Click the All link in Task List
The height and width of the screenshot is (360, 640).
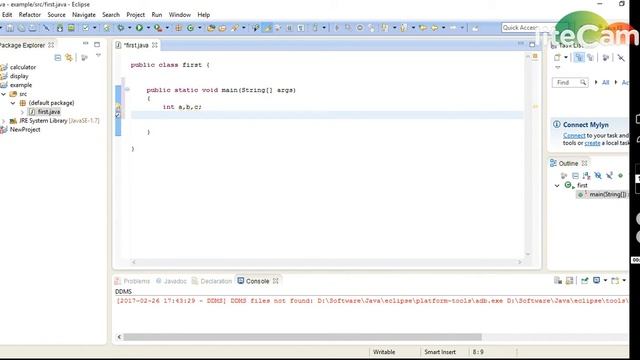pos(605,82)
